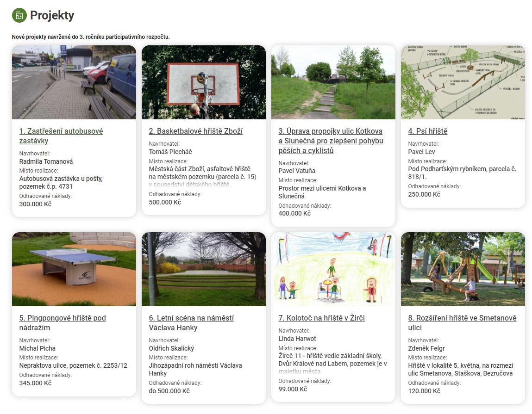532x414 pixels.
Task: Click proposer name Zdeněk Felgr
Action: pyautogui.click(x=426, y=348)
